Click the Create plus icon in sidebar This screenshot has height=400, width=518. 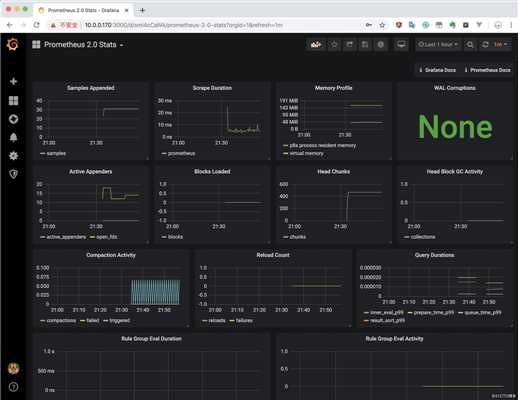[x=13, y=81]
